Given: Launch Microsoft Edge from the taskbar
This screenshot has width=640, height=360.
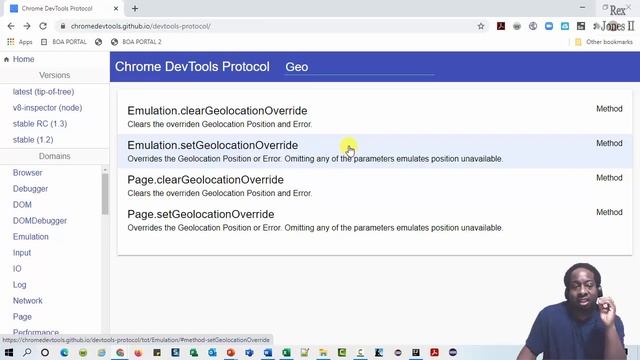Looking at the screenshot, I should point(64,352).
